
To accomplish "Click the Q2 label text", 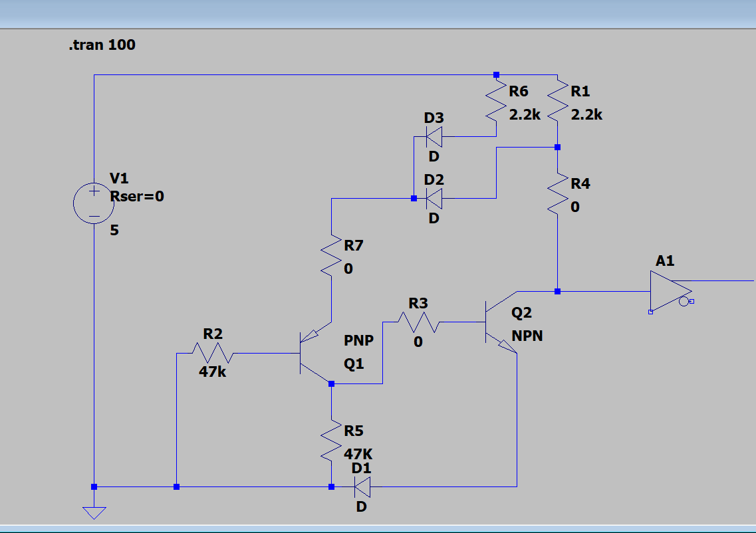I will pyautogui.click(x=522, y=313).
